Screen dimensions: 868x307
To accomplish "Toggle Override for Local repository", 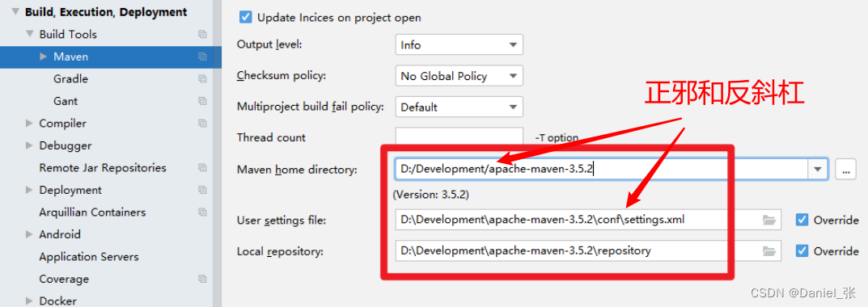I will tap(802, 250).
